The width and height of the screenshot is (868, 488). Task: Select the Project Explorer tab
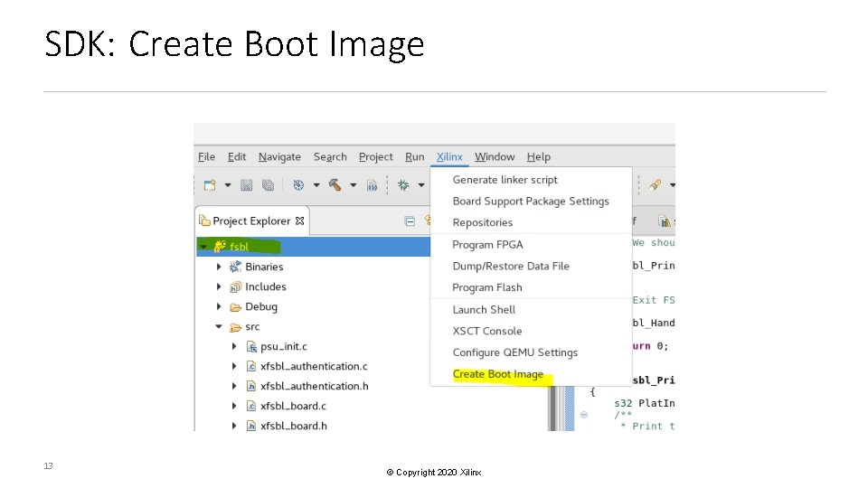(251, 221)
